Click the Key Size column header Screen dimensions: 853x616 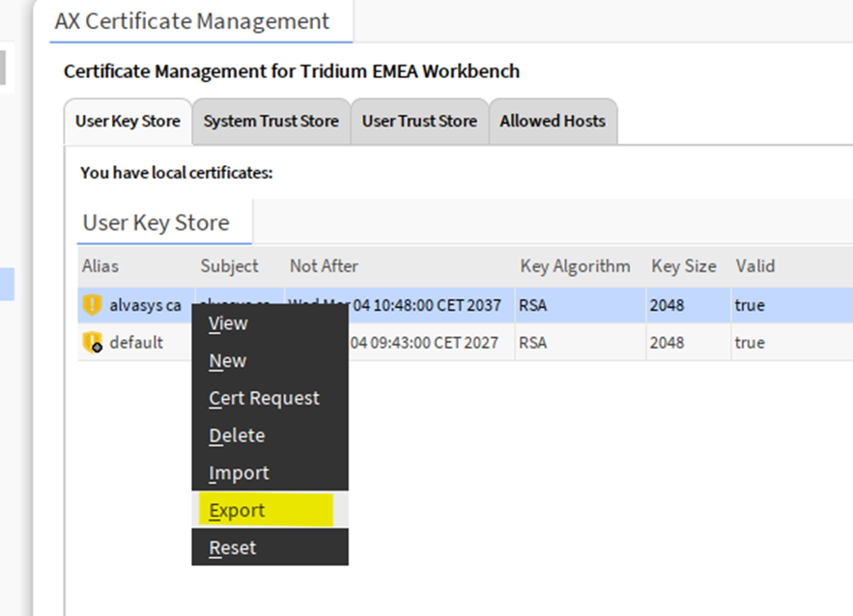[x=683, y=266]
